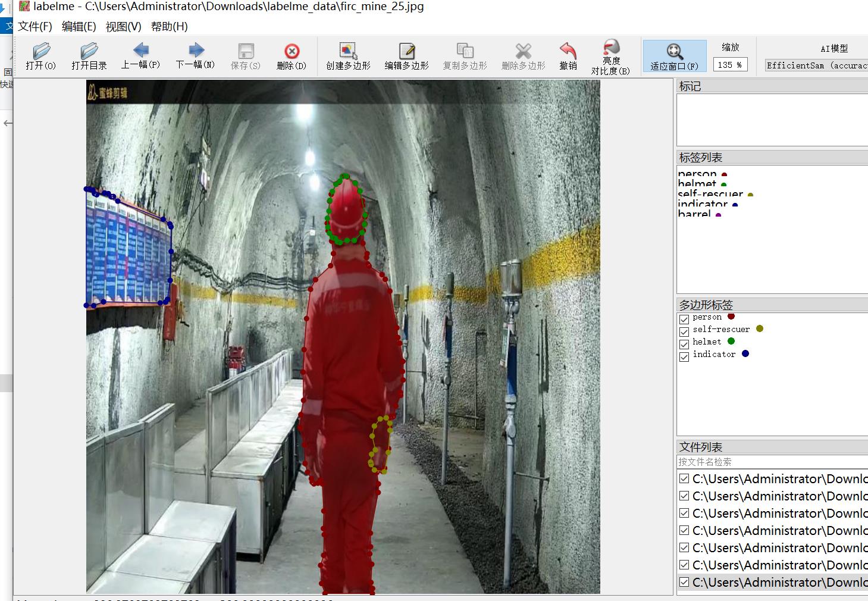Uncheck the person polygon label checkbox
868x601 pixels.
[684, 320]
